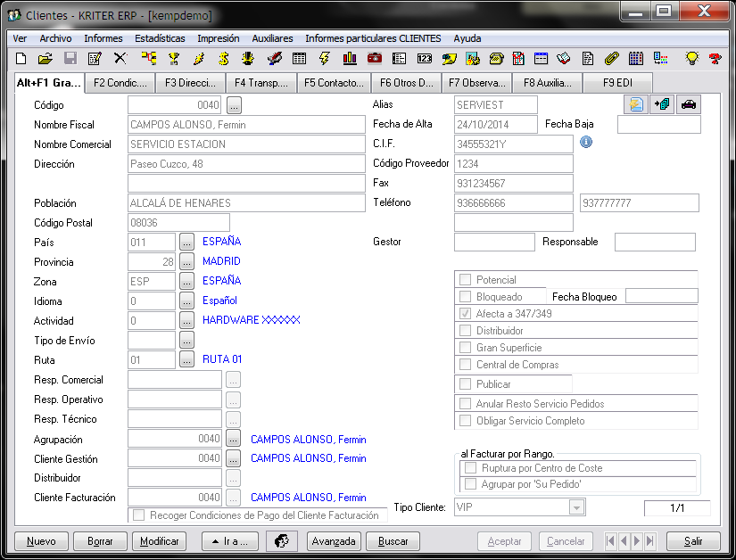Screen dimensions: 736x560
Task: Toggle the Publicar checkbox
Action: click(465, 383)
